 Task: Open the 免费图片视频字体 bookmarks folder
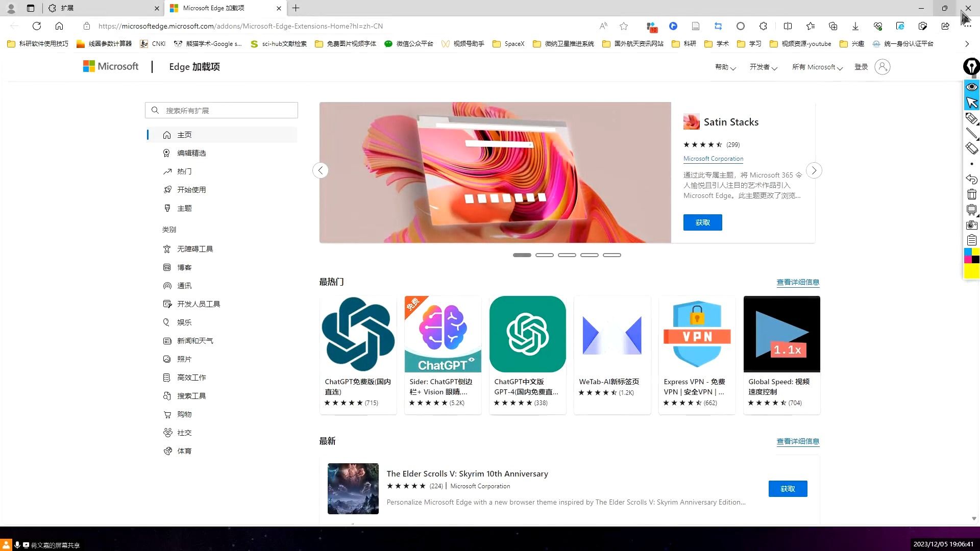(x=346, y=44)
